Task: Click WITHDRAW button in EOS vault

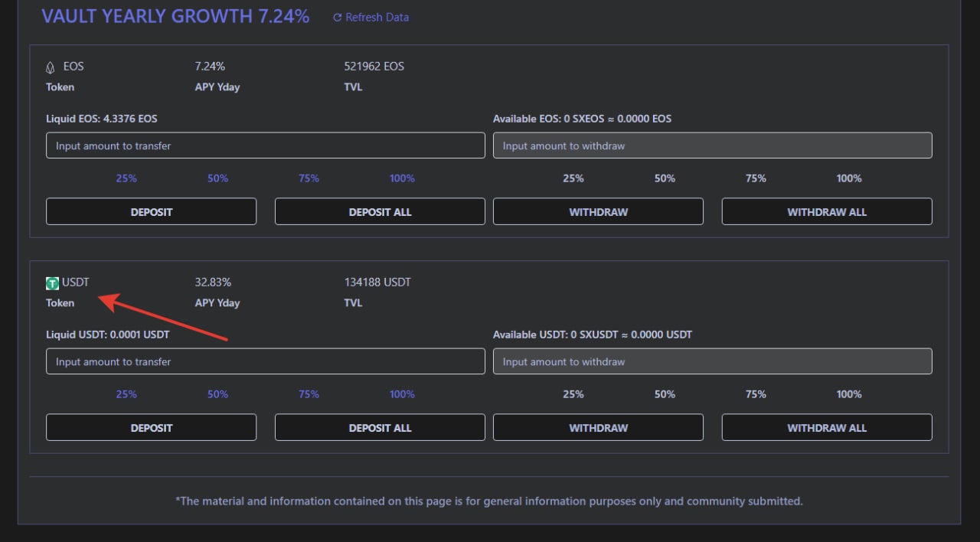Action: [x=598, y=211]
